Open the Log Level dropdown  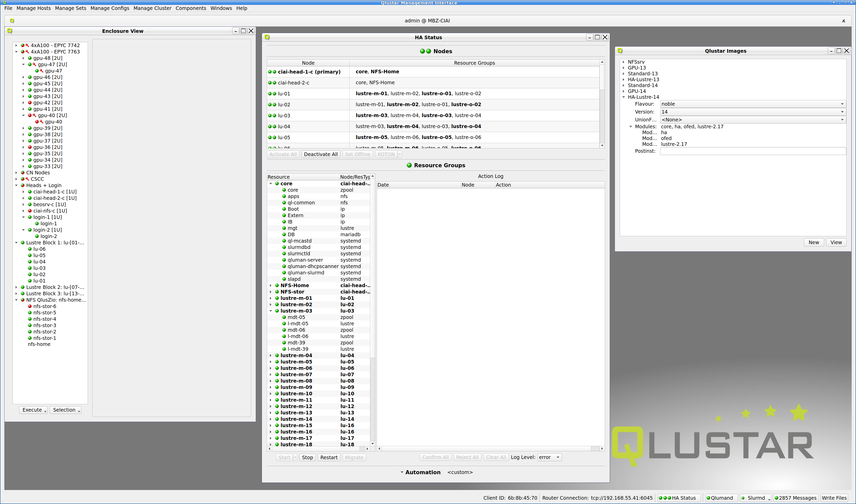[549, 457]
